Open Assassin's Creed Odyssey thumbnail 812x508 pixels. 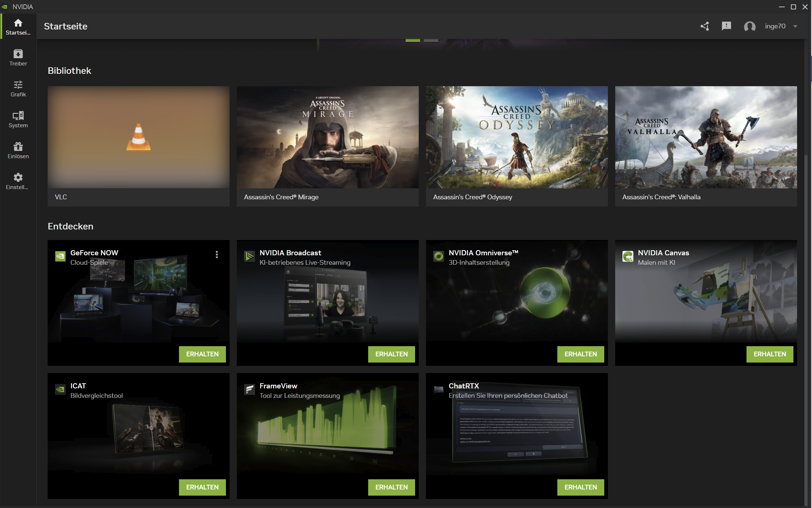517,137
